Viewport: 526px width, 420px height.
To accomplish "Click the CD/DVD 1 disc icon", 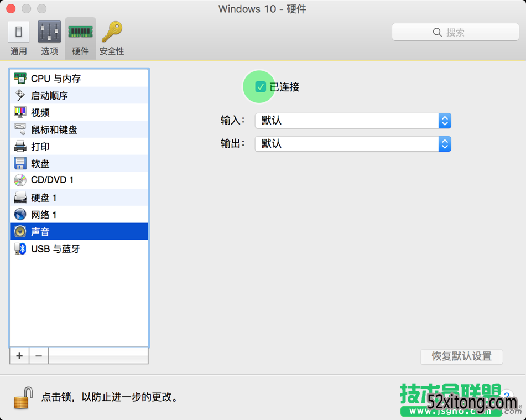I will pos(20,180).
